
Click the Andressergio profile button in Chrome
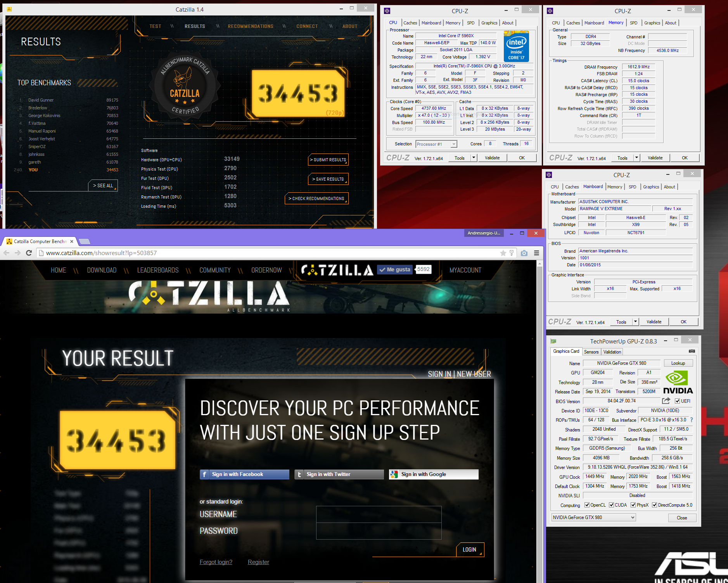[484, 233]
